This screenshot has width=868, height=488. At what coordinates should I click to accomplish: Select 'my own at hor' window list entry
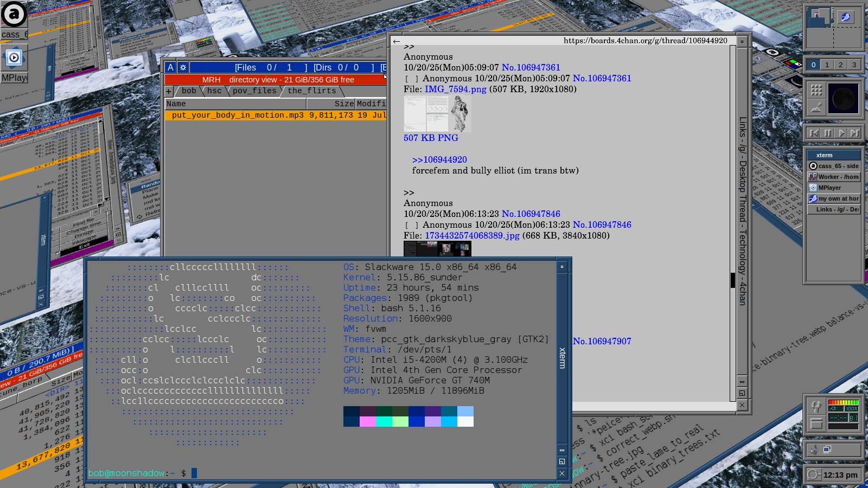[834, 198]
